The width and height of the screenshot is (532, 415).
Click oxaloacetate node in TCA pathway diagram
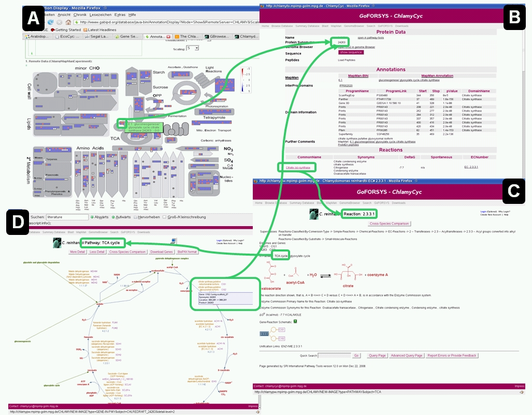(157, 271)
